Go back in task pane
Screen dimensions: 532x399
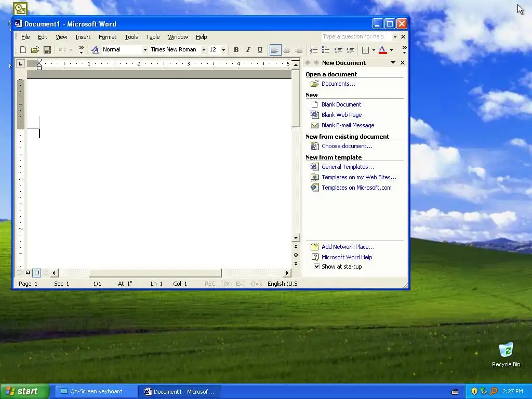coord(308,63)
